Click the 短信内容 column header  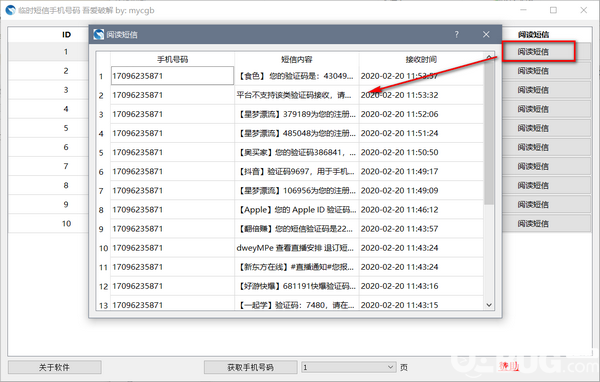pyautogui.click(x=297, y=59)
